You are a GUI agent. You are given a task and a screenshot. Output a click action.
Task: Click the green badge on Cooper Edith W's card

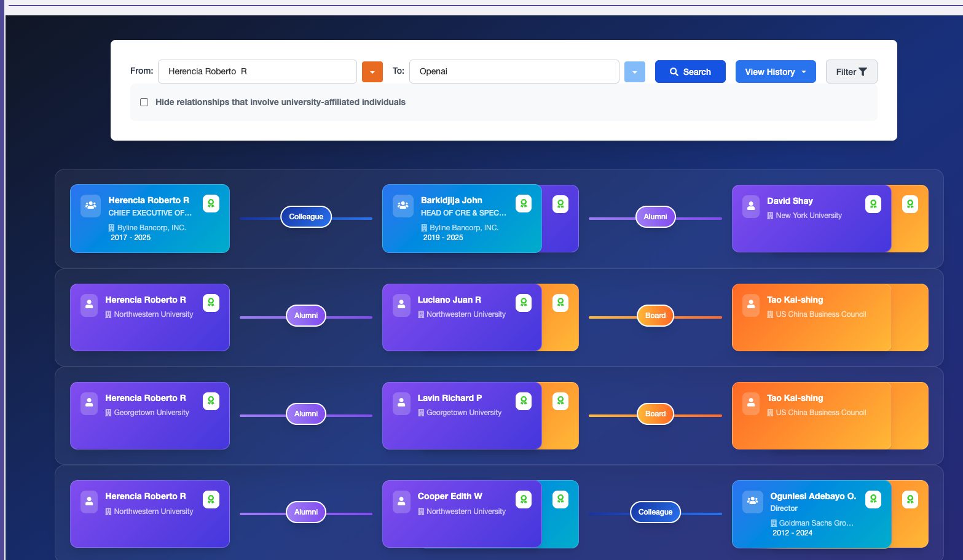(524, 499)
